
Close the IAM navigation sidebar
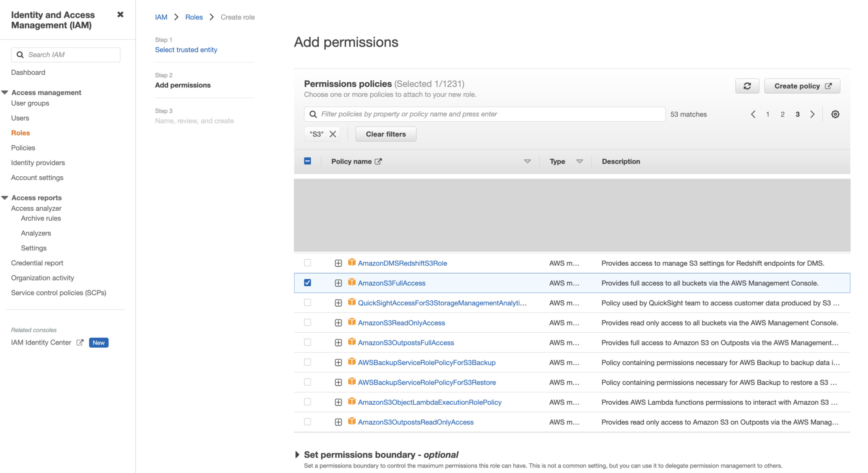120,15
